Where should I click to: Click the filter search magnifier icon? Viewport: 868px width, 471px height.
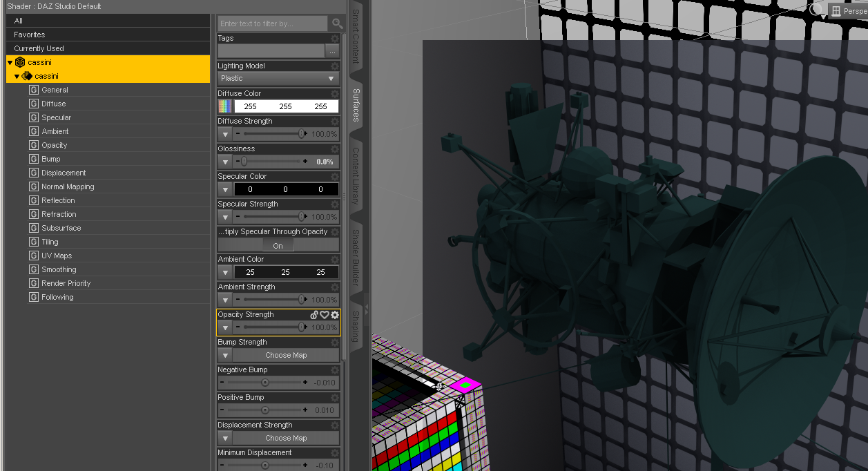pos(337,23)
